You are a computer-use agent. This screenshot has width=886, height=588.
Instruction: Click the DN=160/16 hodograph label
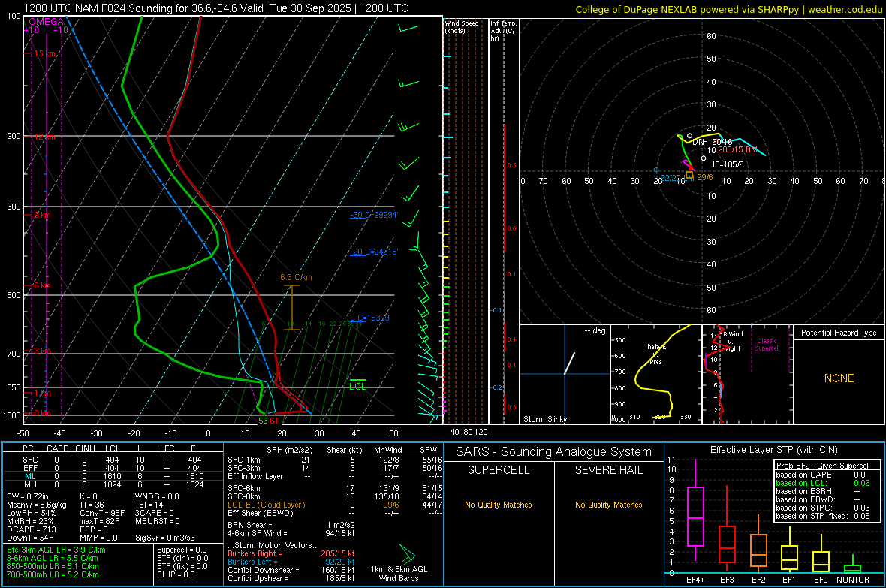pyautogui.click(x=713, y=142)
